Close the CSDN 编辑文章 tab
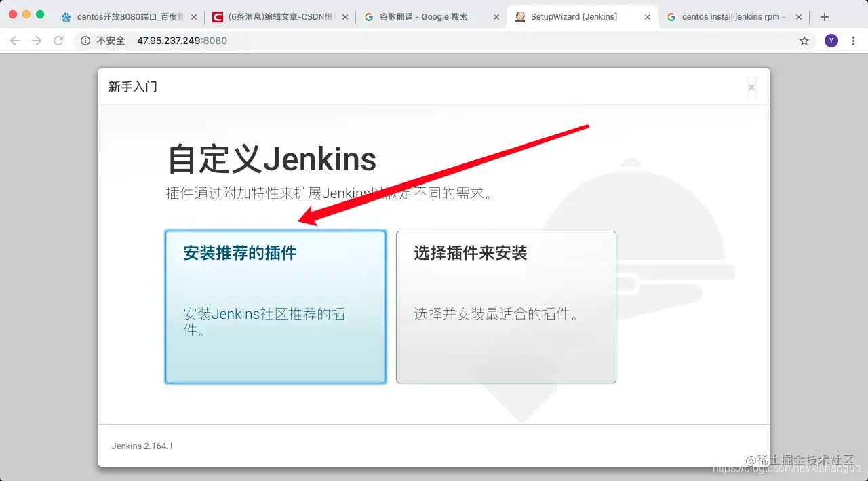This screenshot has width=868, height=481. [344, 17]
